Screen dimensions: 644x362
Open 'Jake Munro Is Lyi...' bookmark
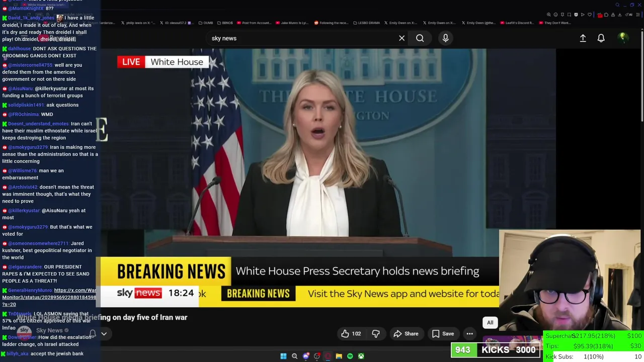(291, 23)
